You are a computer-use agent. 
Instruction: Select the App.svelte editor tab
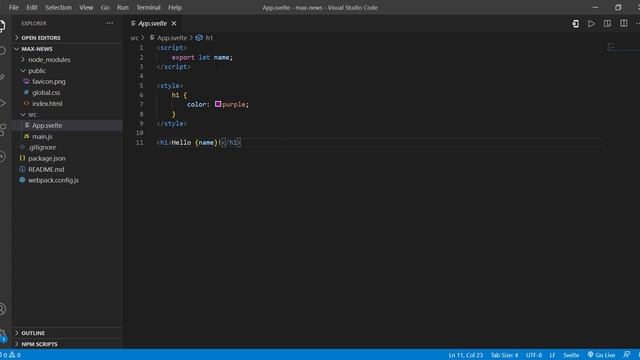point(153,24)
